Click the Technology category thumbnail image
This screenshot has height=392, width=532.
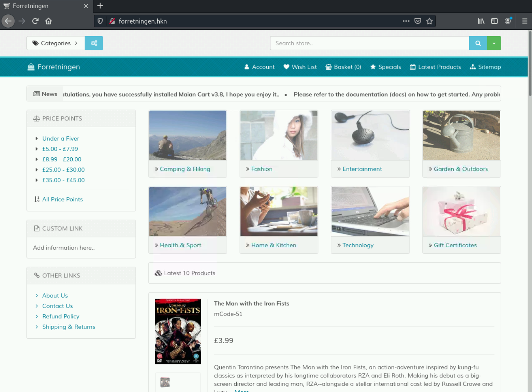[x=370, y=211]
